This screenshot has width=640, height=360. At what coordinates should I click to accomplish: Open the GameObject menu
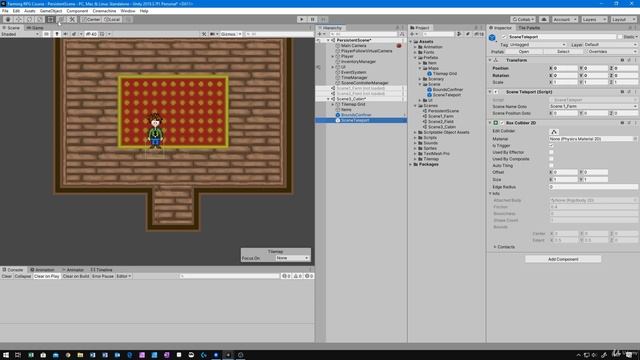tap(51, 11)
